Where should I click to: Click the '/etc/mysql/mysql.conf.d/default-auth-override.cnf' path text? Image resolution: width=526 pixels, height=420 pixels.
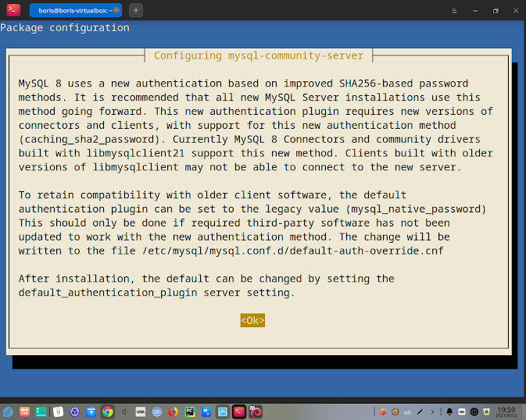[293, 251]
